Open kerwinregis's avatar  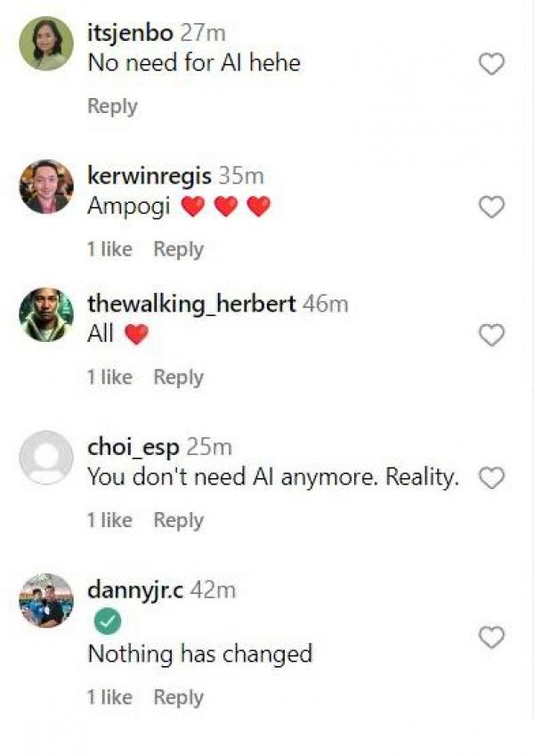point(46,186)
